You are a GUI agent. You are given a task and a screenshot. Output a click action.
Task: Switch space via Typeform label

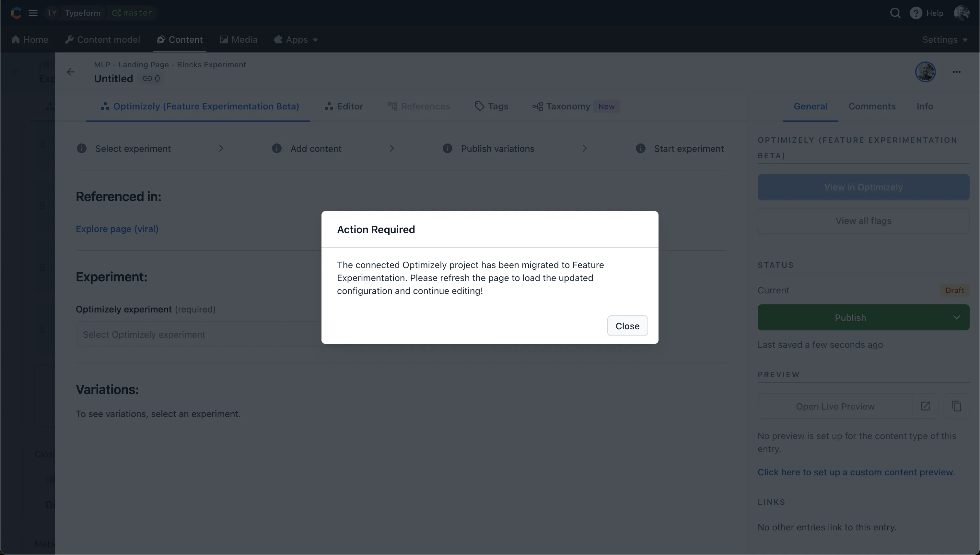(x=82, y=13)
